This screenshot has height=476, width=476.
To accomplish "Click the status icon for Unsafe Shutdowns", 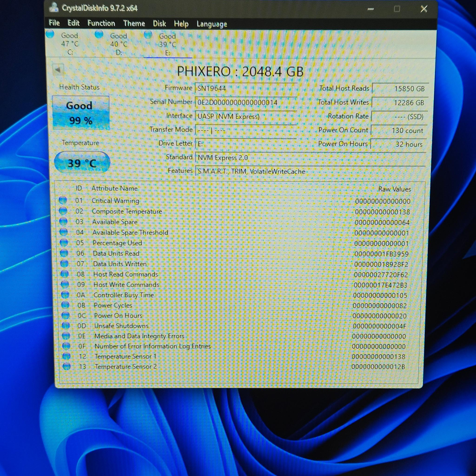I will tap(66, 325).
